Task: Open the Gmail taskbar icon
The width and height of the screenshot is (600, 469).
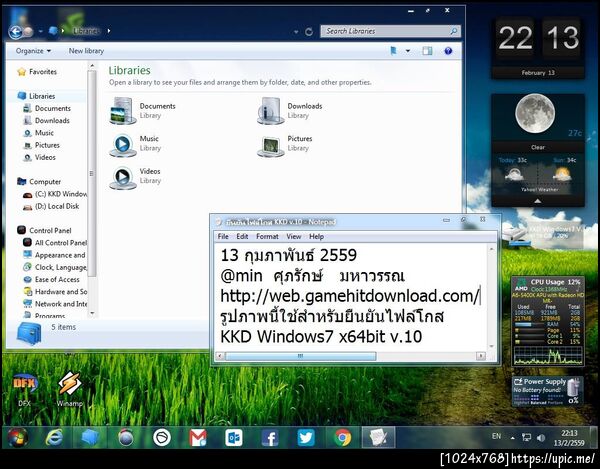Action: click(198, 437)
